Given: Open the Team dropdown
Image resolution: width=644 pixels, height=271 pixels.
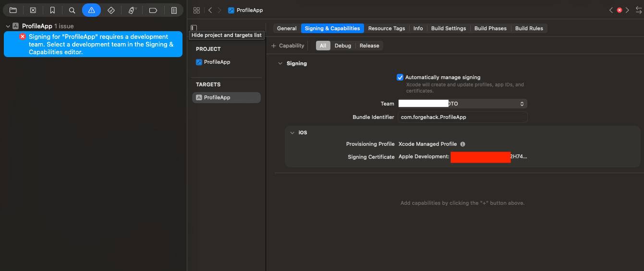Looking at the screenshot, I should click(462, 104).
